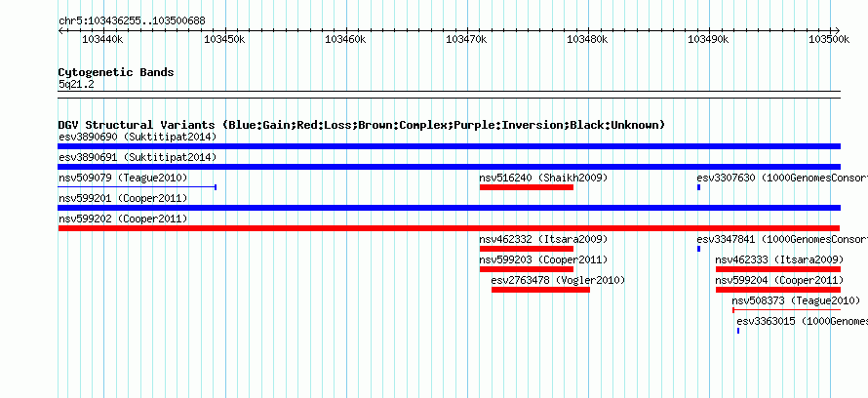Click the 103470k ruler tick label
This screenshot has width=868, height=398.
pos(466,39)
